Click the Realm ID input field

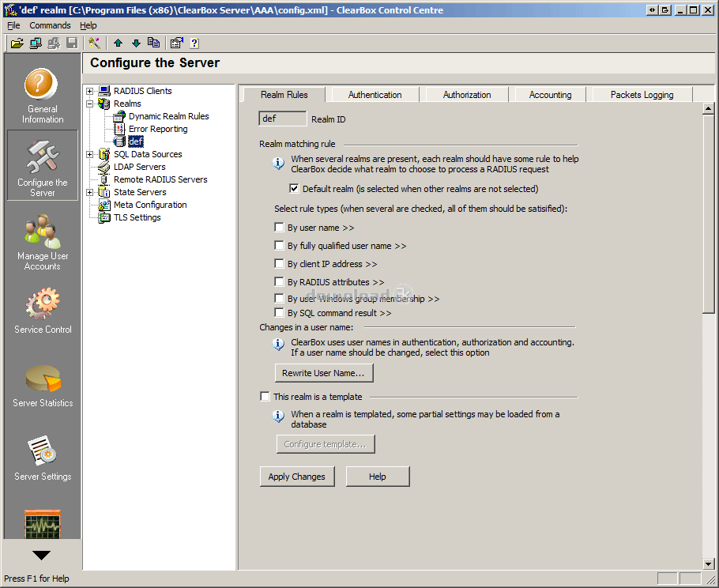point(283,119)
